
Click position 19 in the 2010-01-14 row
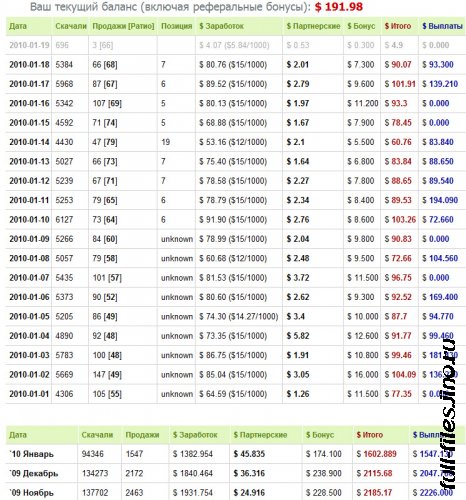point(165,142)
